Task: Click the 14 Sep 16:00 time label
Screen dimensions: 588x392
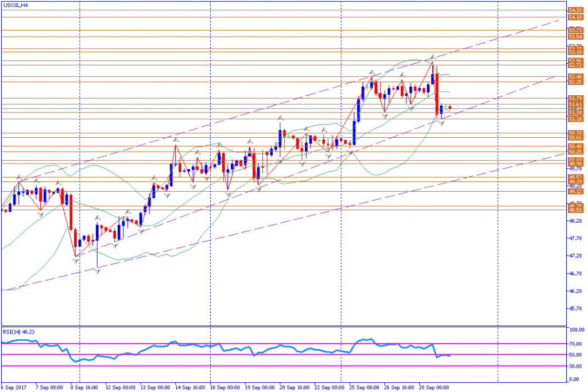Action: click(190, 387)
